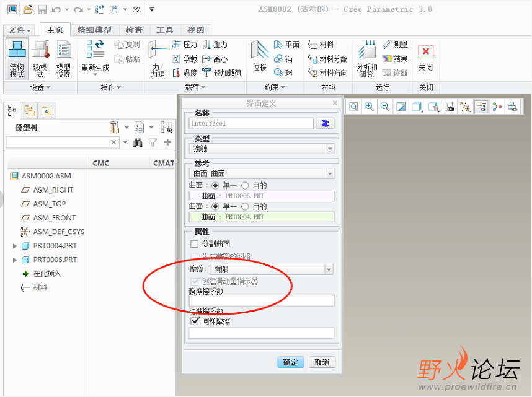This screenshot has height=397, width=532.
Task: Select 单一 radio for first surface
Action: pyautogui.click(x=215, y=185)
